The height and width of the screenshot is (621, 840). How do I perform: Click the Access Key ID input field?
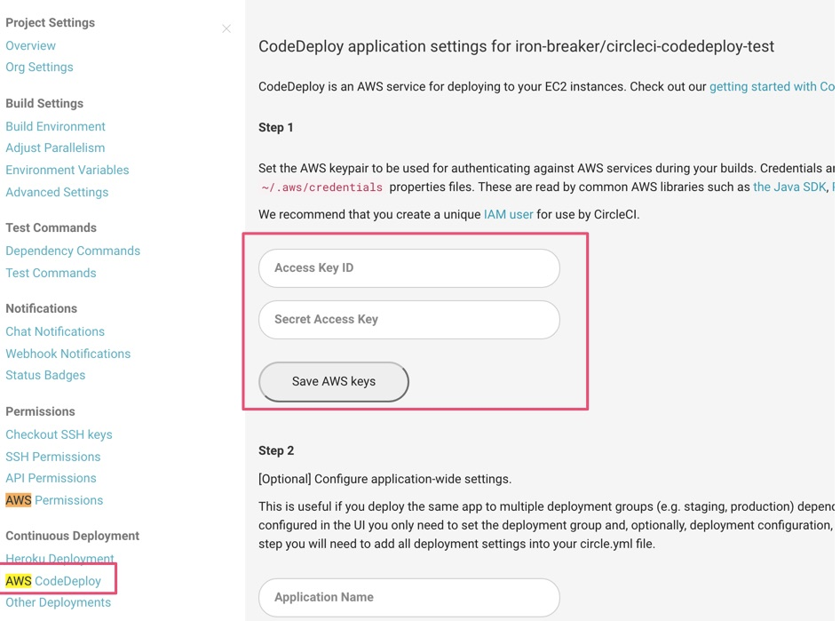408,268
